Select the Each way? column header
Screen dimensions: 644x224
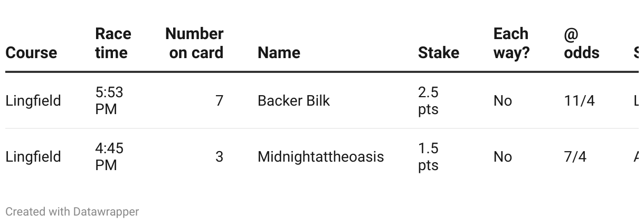511,43
